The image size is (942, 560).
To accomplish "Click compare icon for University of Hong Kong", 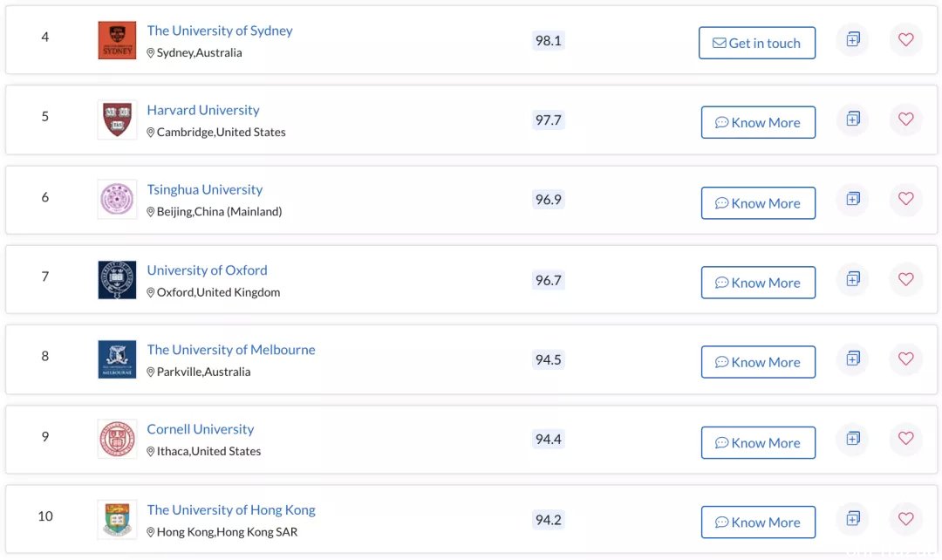I will pyautogui.click(x=852, y=518).
